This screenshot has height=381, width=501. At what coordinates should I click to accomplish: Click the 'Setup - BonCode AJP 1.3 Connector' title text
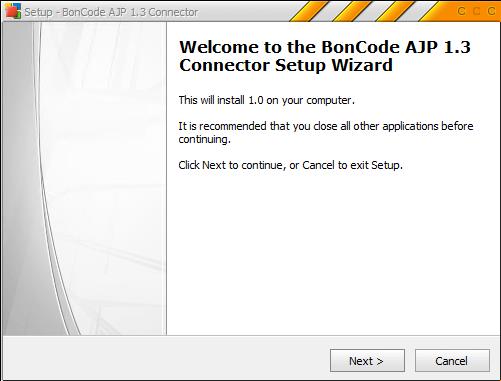coord(111,12)
